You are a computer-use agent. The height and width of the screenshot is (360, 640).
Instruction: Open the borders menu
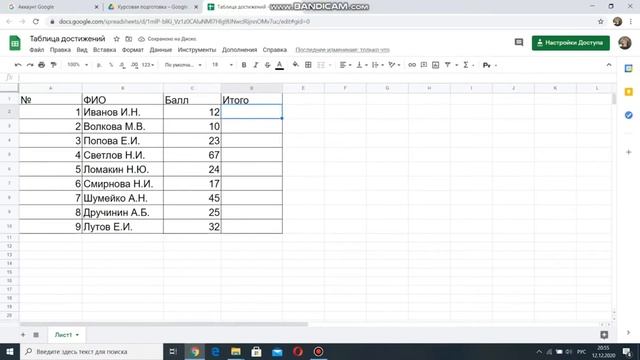point(308,65)
